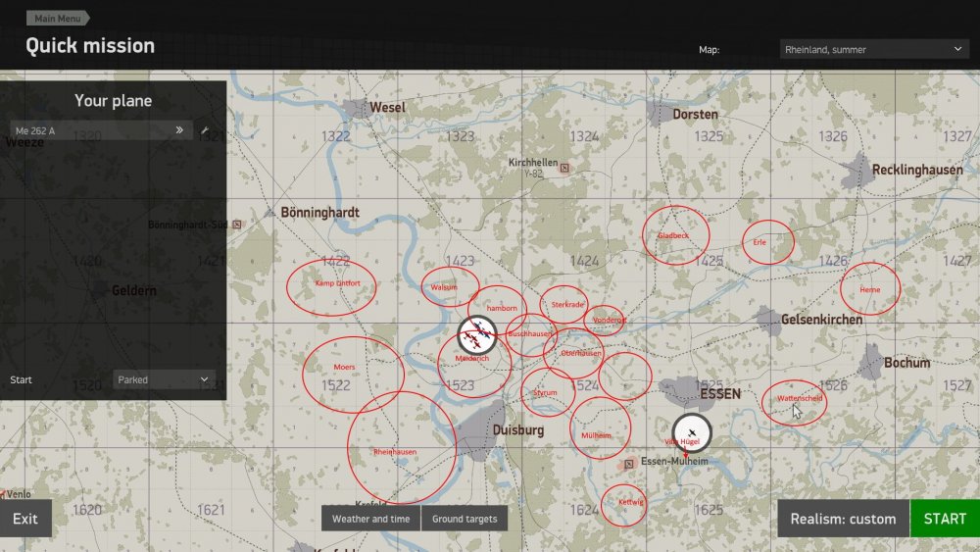The width and height of the screenshot is (980, 552).
Task: Choose the Wattenscheid target circle
Action: point(795,403)
